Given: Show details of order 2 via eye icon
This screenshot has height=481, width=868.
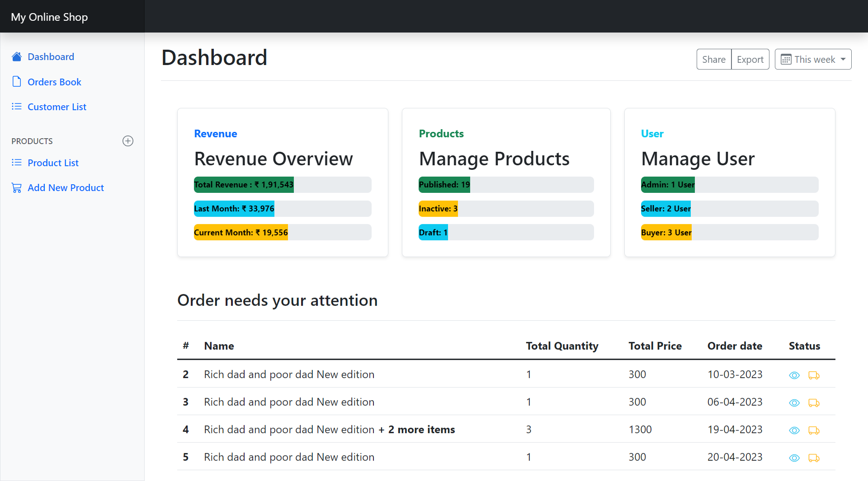Looking at the screenshot, I should pos(794,375).
